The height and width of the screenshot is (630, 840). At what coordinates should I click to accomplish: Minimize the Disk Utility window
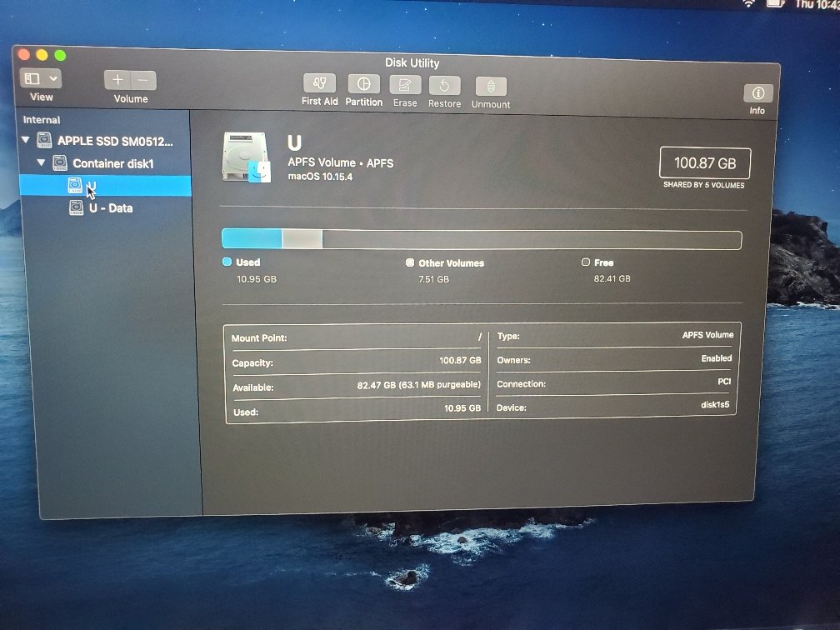pyautogui.click(x=42, y=55)
